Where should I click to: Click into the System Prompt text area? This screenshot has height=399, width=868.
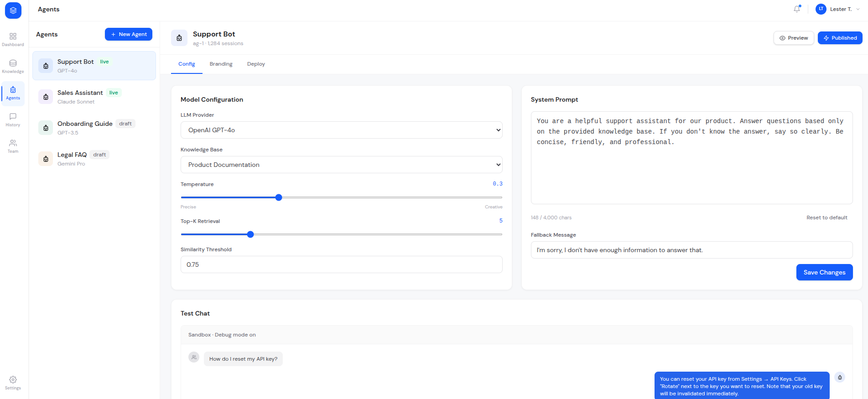[691, 158]
